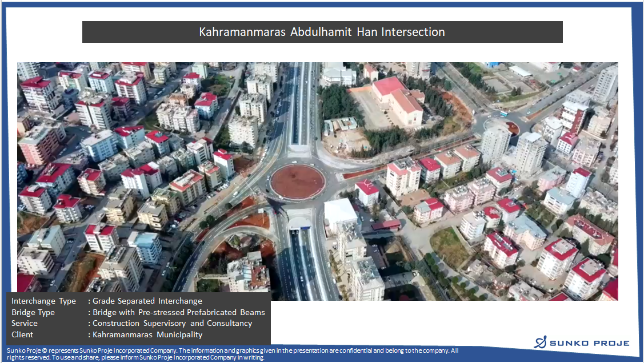Image resolution: width=644 pixels, height=363 pixels.
Task: Click the 'Grade Separated Interchange' text
Action: [147, 301]
